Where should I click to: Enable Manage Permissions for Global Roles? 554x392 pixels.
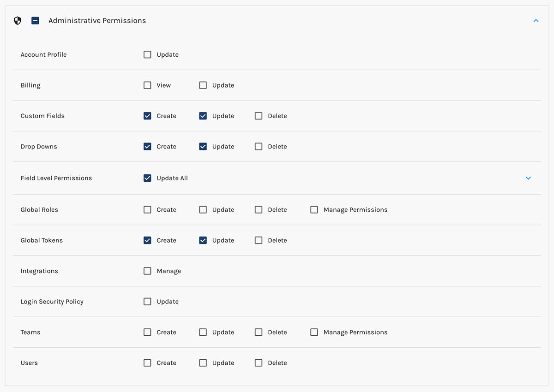[314, 209]
